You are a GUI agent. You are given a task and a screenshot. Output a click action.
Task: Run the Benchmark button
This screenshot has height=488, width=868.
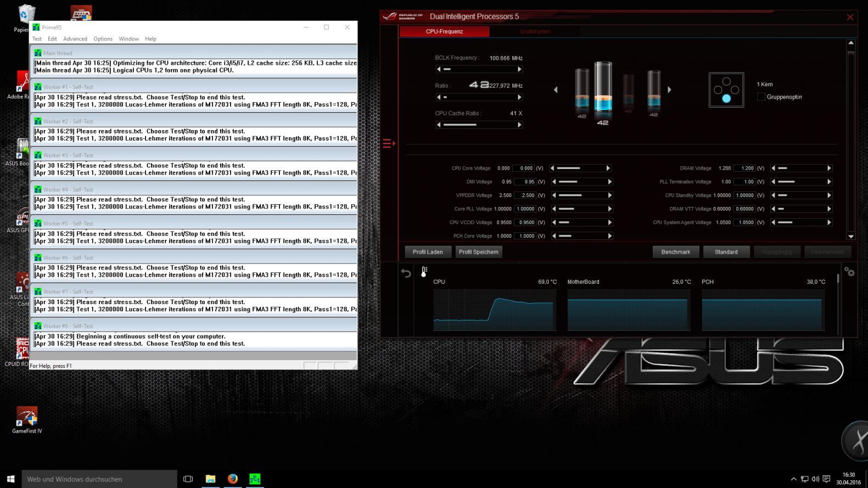point(676,252)
